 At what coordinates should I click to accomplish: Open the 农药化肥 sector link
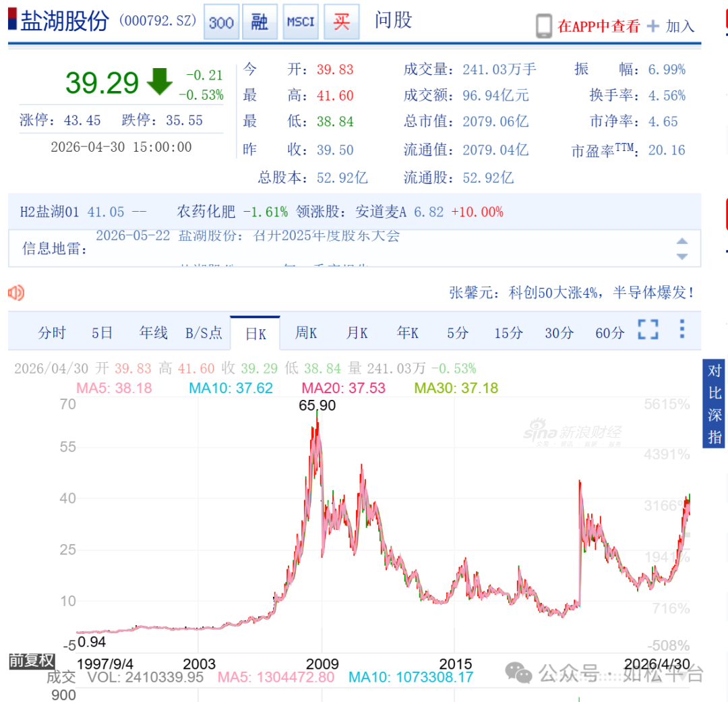(x=206, y=212)
